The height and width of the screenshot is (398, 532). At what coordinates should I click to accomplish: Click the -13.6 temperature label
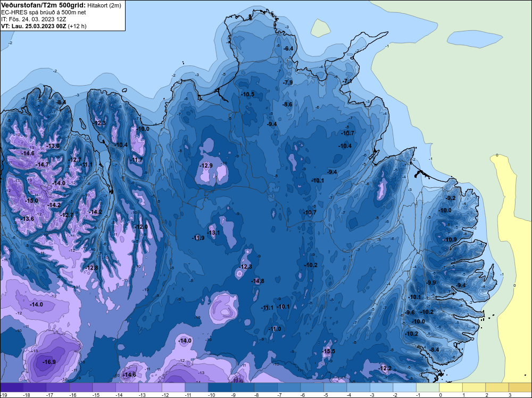(x=27, y=219)
